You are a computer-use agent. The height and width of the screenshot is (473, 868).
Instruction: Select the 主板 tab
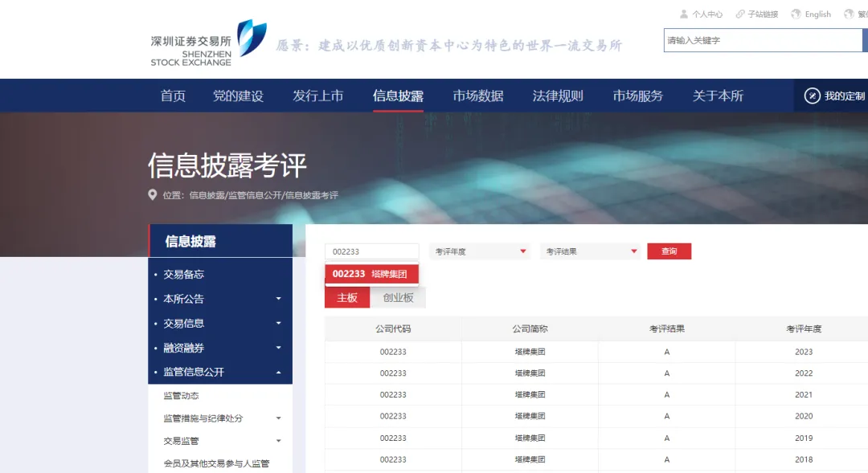346,296
